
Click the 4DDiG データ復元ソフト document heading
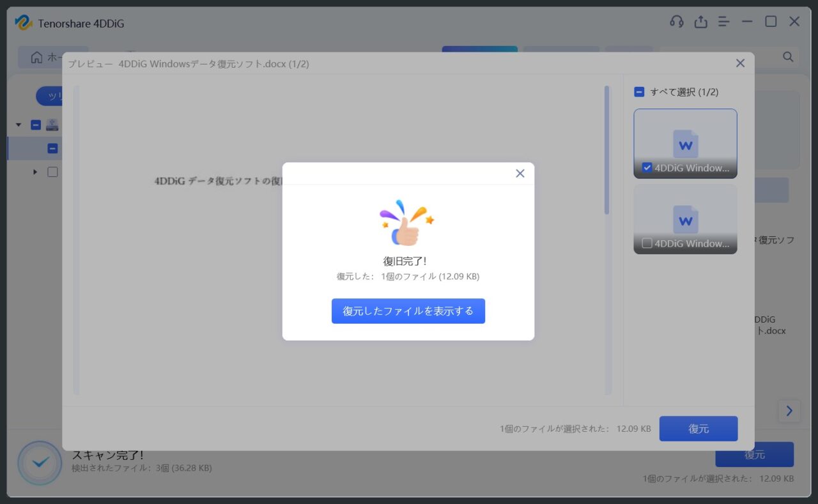(x=218, y=181)
